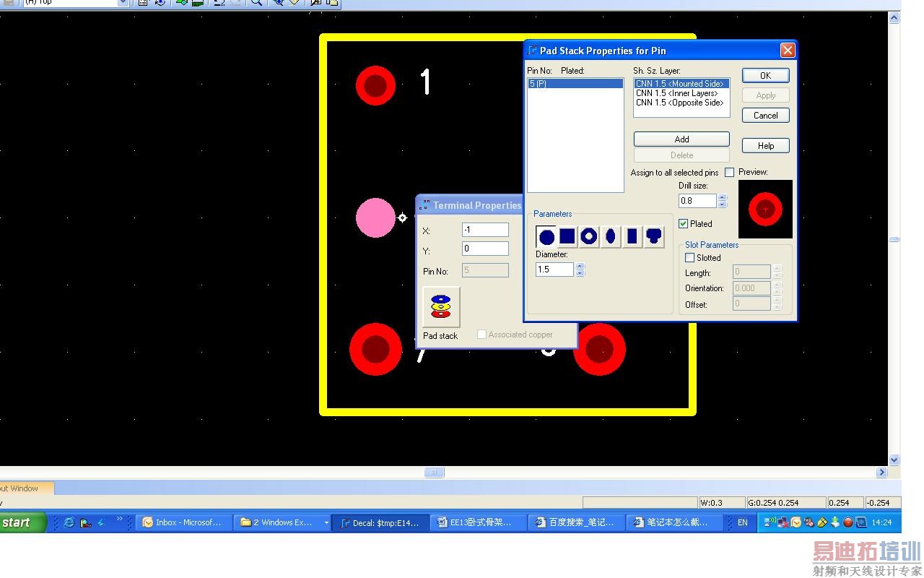Switch to the 笔记本怎么截 taskbar button
924x578 pixels.
(675, 522)
